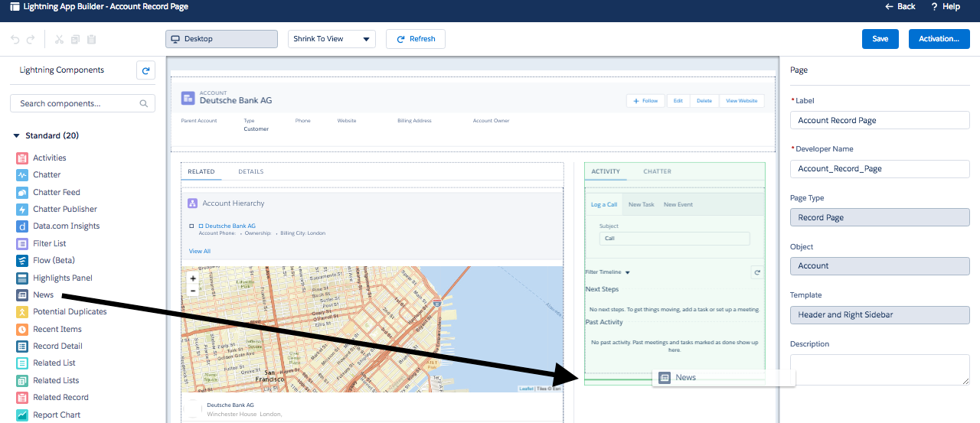
Task: Click the Refresh button in toolbar
Action: click(416, 39)
